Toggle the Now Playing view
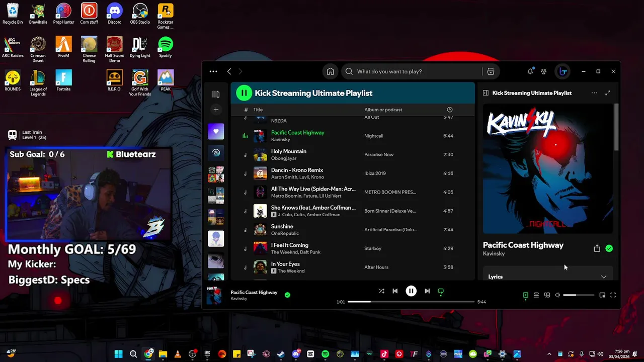Image resolution: width=644 pixels, height=362 pixels. pyautogui.click(x=525, y=295)
